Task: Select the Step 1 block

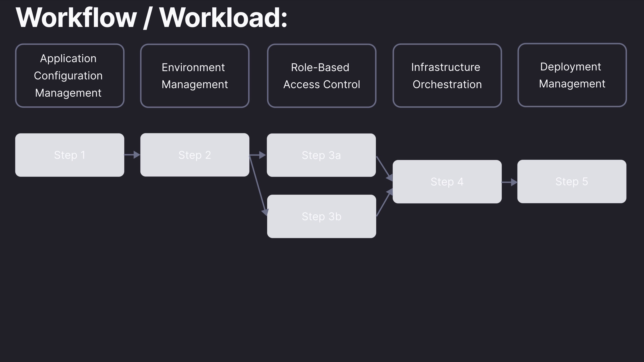Action: pos(70,155)
